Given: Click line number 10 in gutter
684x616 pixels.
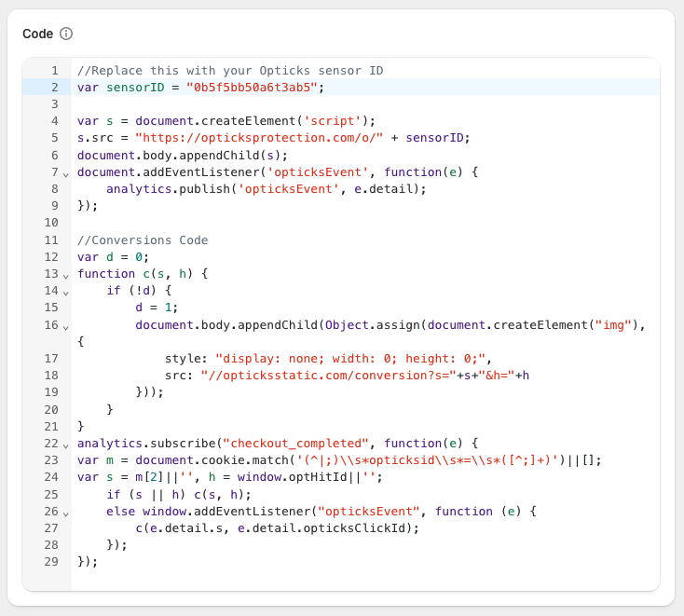Looking at the screenshot, I should pos(51,223).
